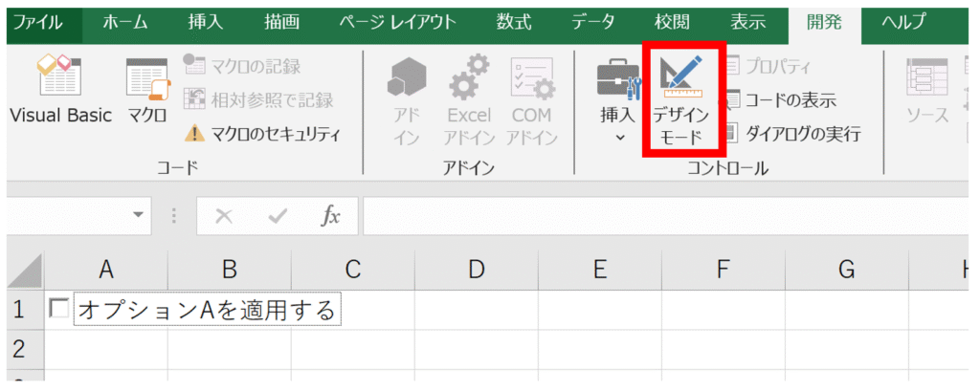
Task: Select cell F2
Action: tap(723, 349)
